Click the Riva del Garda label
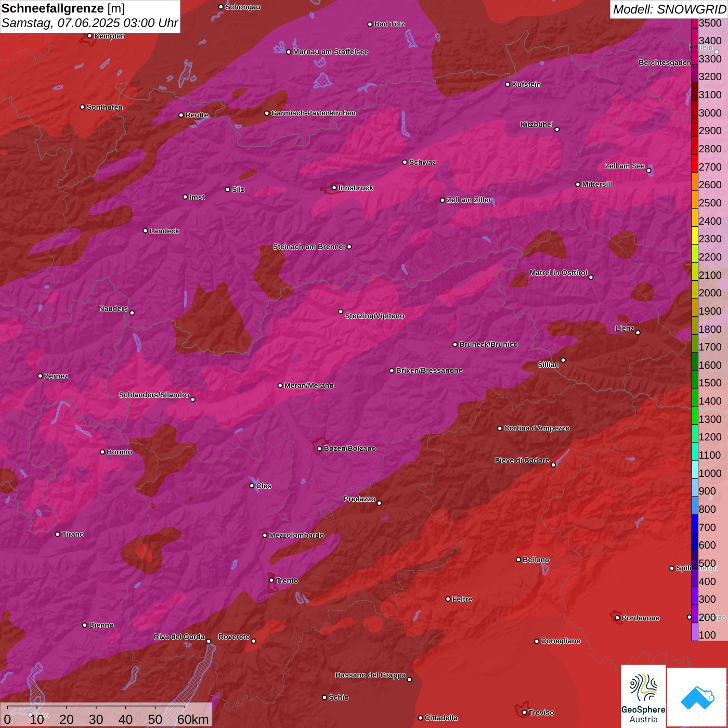728x728 pixels. pos(179,636)
